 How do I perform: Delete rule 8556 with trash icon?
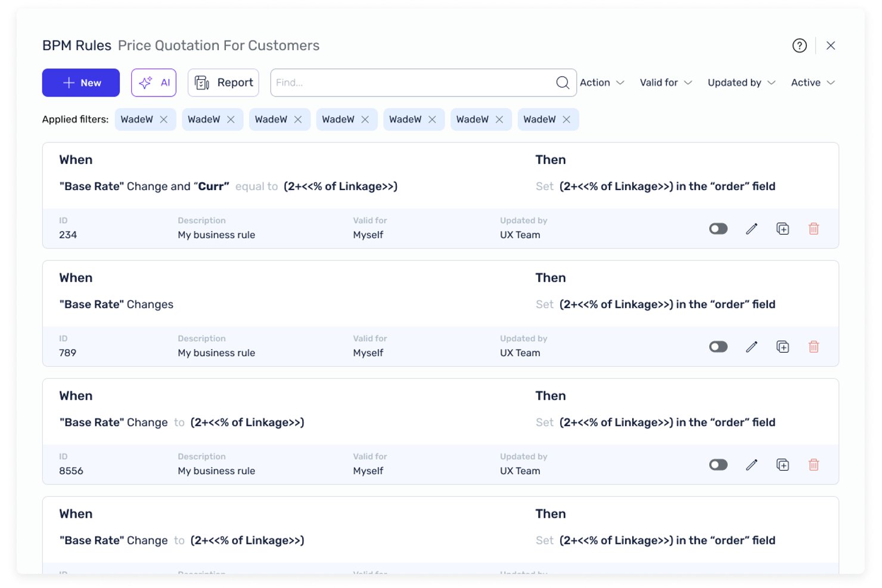[x=813, y=465]
